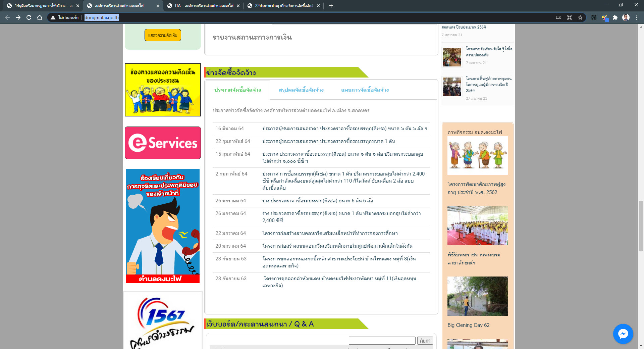Open the Big Clening Day 62 photo

coord(477,296)
